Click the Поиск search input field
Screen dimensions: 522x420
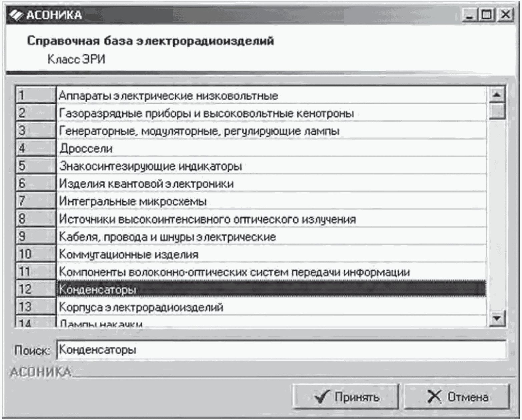[281, 350]
